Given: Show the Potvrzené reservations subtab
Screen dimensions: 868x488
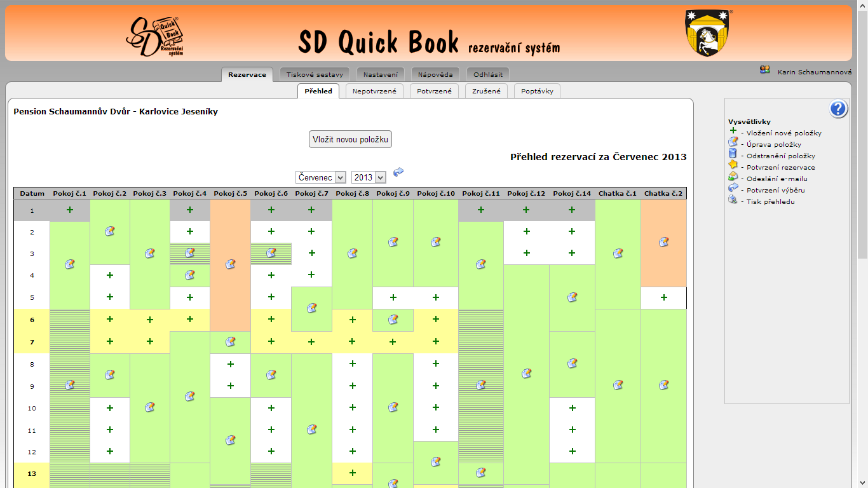Looking at the screenshot, I should [x=434, y=91].
